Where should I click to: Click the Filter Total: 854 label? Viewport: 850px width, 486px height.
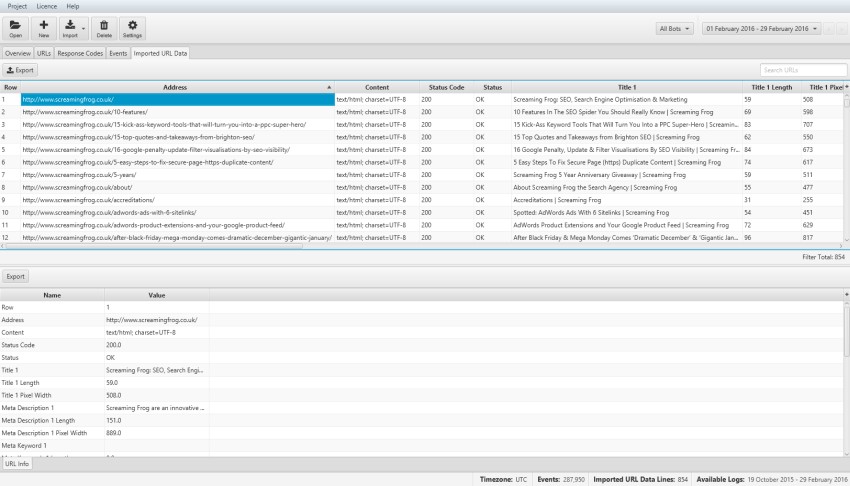pos(823,257)
